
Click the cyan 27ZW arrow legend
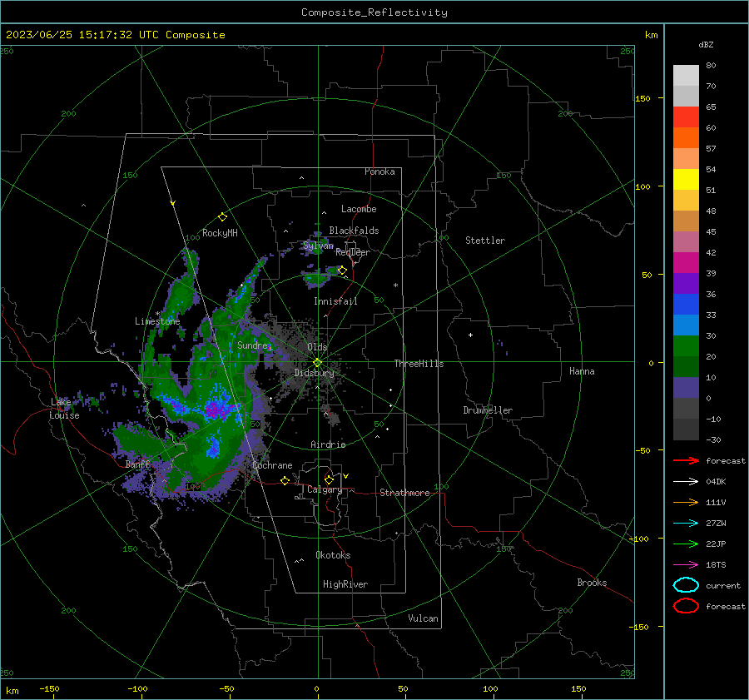686,524
